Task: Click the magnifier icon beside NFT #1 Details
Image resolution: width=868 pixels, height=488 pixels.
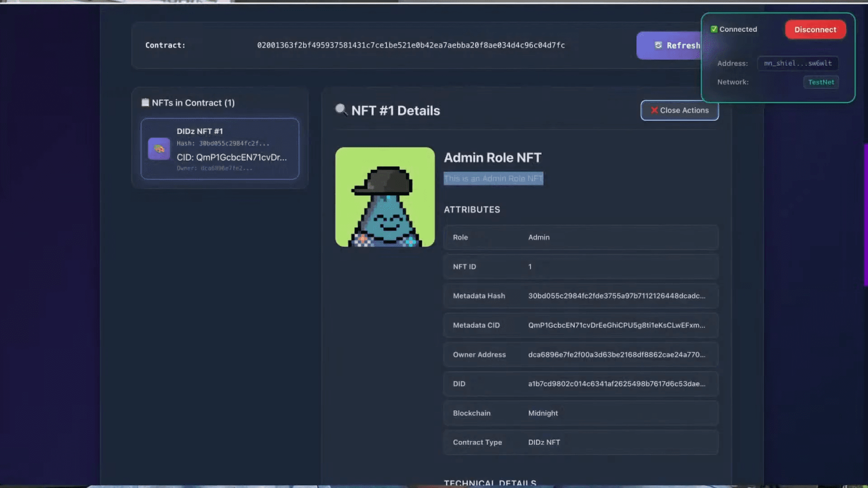Action: coord(341,110)
